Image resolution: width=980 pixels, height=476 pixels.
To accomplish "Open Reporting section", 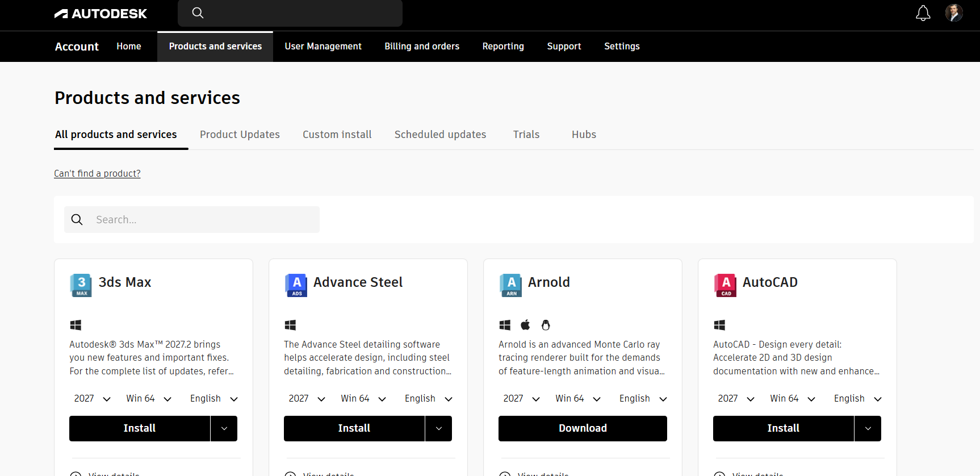I will [503, 47].
